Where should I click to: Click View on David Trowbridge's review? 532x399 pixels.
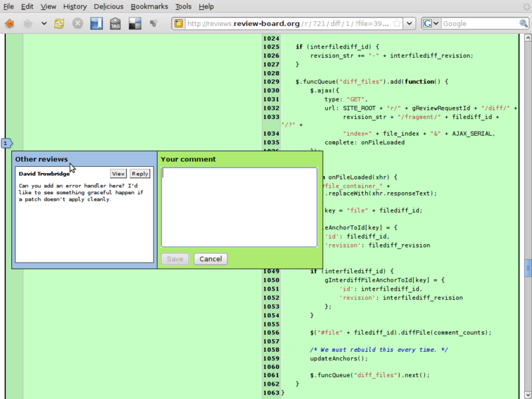coord(118,174)
